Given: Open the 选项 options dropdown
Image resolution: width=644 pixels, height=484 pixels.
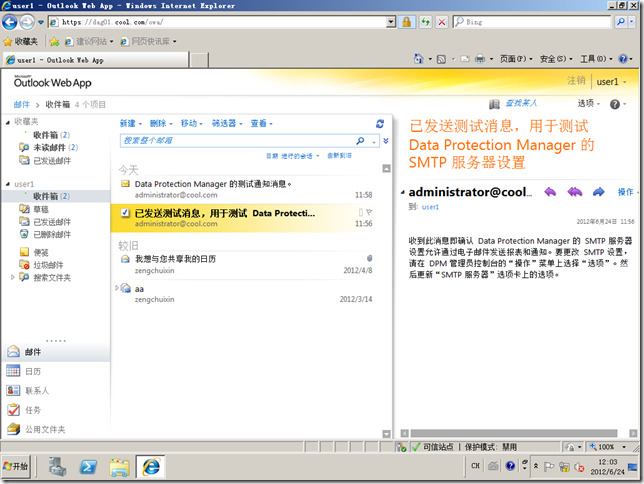Looking at the screenshot, I should point(589,104).
